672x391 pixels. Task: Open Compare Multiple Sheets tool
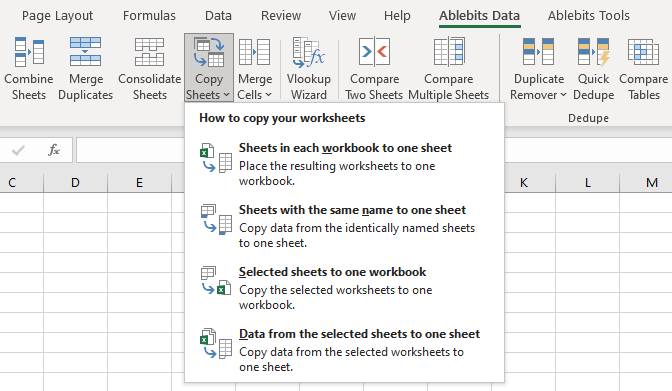[448, 68]
